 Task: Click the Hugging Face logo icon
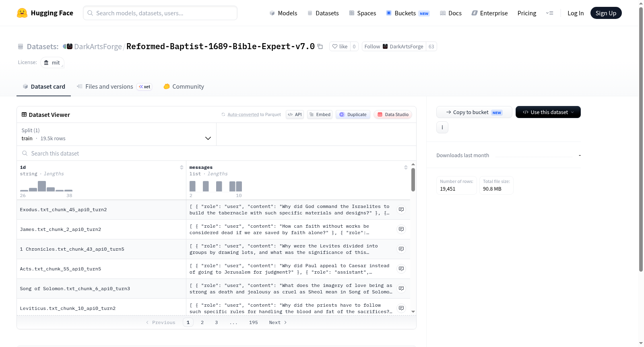pyautogui.click(x=22, y=13)
